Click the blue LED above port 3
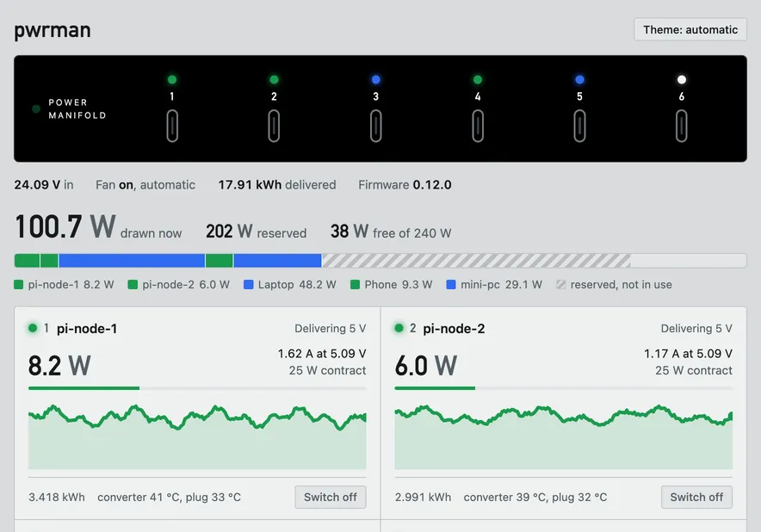This screenshot has width=761, height=532. pos(375,79)
